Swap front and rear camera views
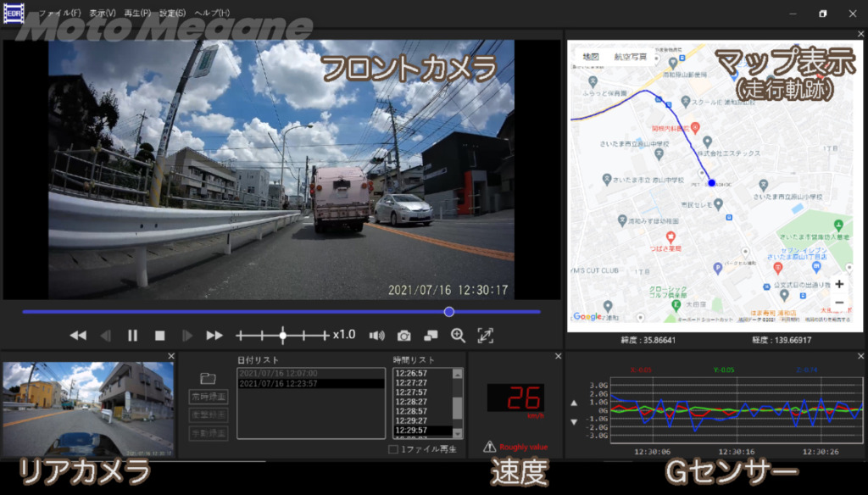 tap(431, 336)
